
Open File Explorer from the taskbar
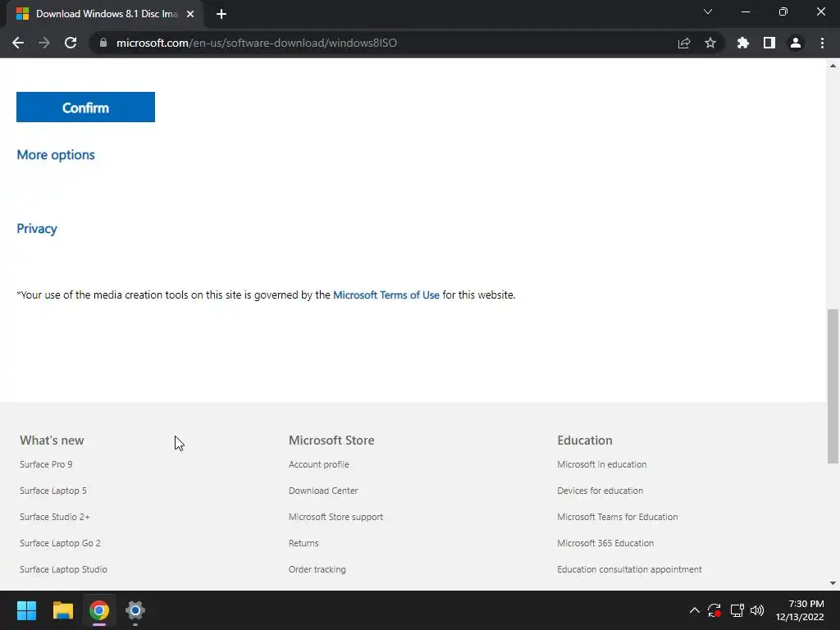(x=62, y=610)
